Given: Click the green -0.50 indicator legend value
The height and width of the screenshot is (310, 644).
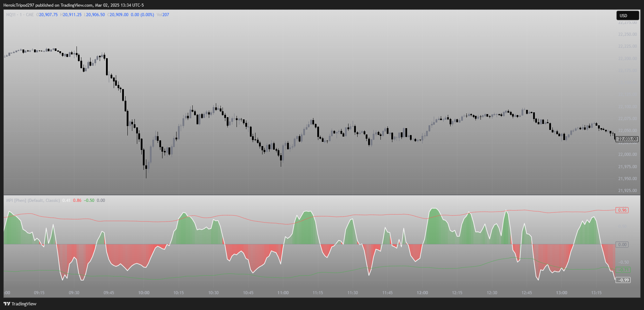Looking at the screenshot, I should [x=89, y=200].
